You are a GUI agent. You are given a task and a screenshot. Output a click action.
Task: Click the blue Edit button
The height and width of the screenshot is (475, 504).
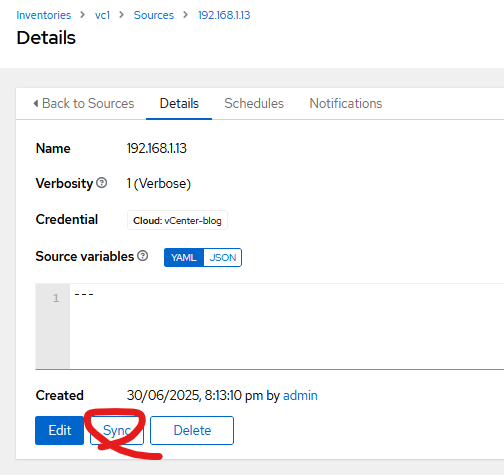click(59, 430)
